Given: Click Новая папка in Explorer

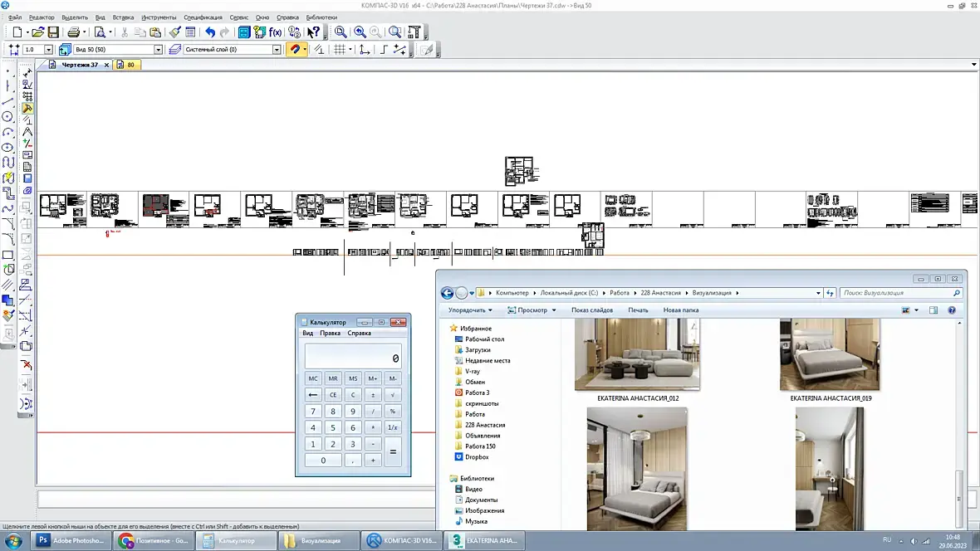Looking at the screenshot, I should pyautogui.click(x=681, y=310).
